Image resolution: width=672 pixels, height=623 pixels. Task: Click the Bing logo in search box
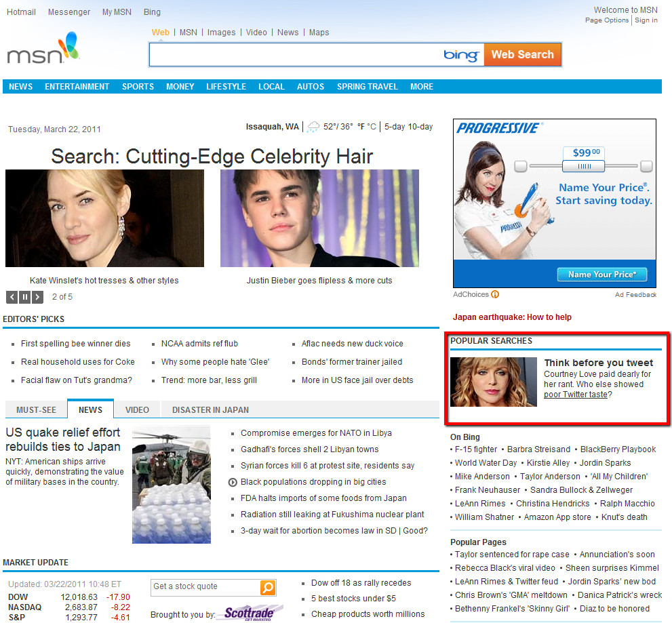461,55
